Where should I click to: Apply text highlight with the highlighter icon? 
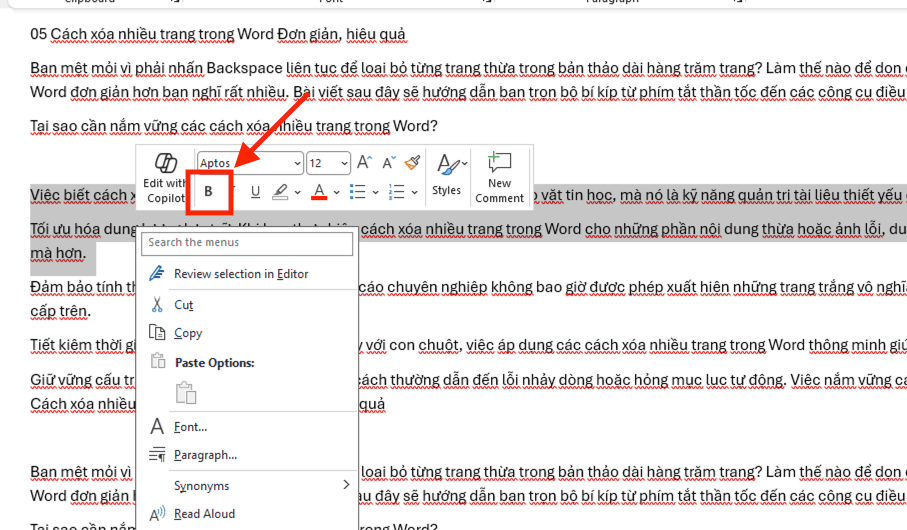point(281,192)
